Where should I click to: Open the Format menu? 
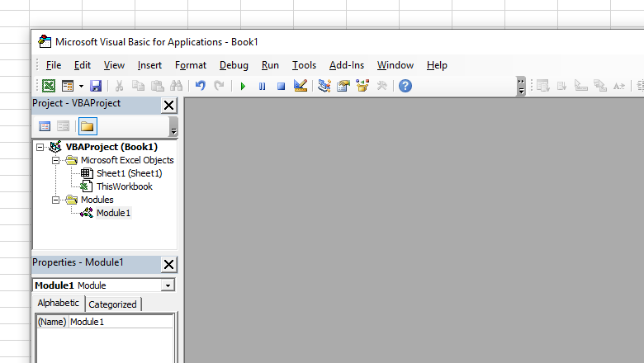point(191,65)
